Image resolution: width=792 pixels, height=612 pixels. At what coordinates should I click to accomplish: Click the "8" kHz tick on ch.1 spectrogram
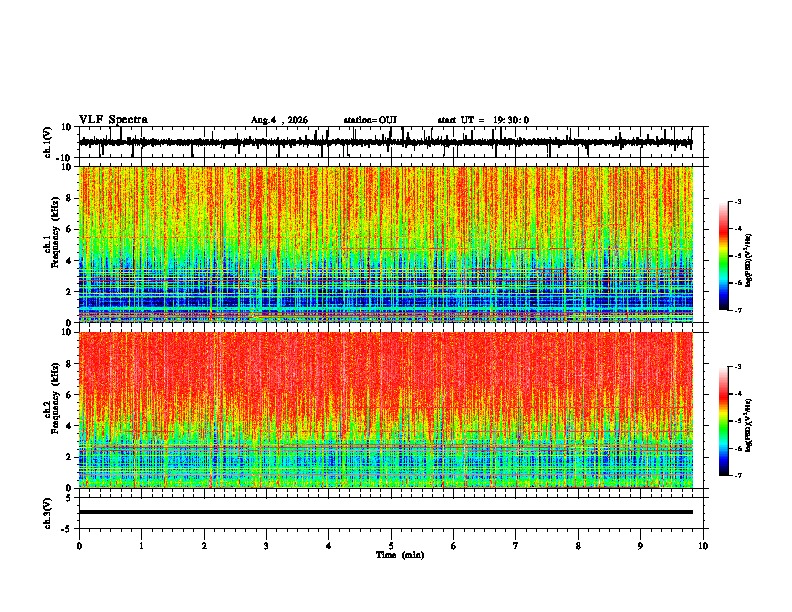69,198
